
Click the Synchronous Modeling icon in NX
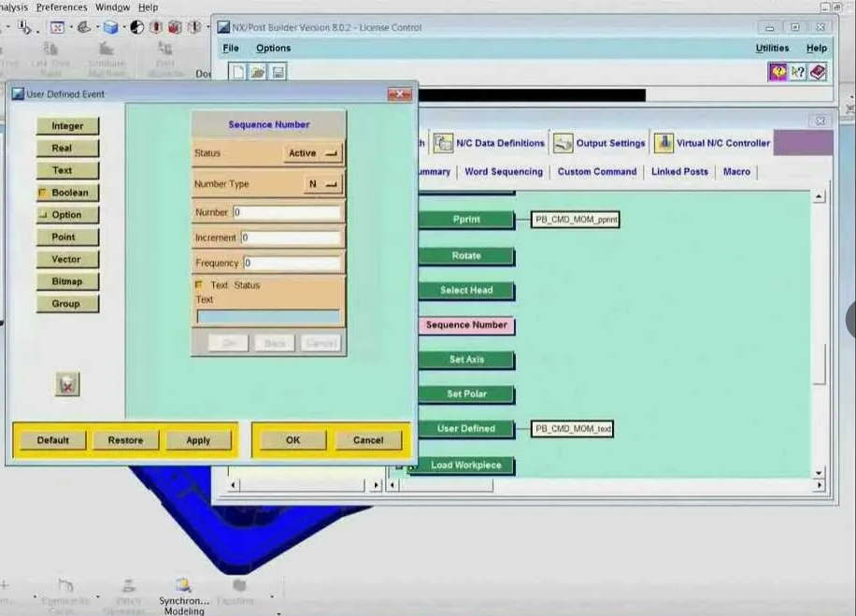[183, 585]
